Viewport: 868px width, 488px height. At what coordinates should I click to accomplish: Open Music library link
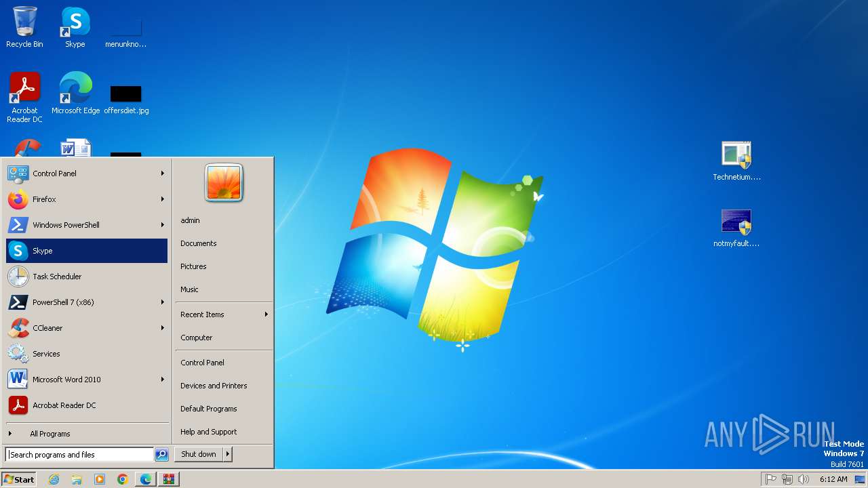(224, 289)
